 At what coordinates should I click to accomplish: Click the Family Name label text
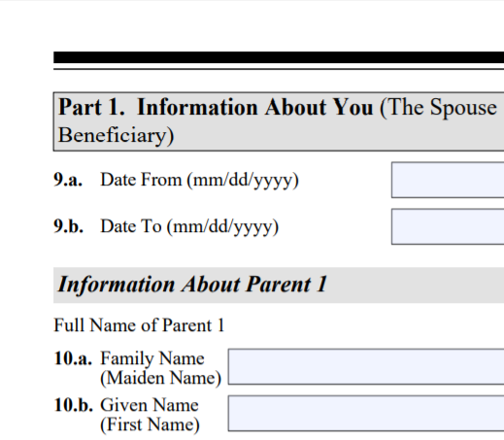pyautogui.click(x=152, y=358)
